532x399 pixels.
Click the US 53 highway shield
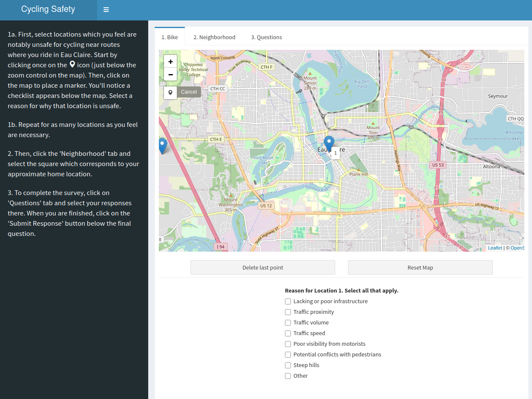pyautogui.click(x=438, y=165)
